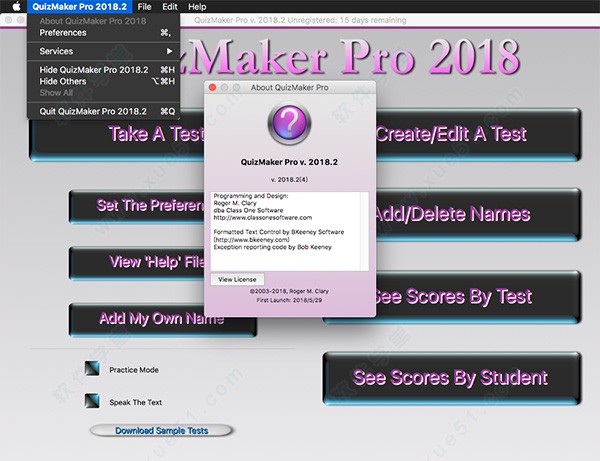The image size is (600, 461).
Task: Open the File menu
Action: click(144, 7)
